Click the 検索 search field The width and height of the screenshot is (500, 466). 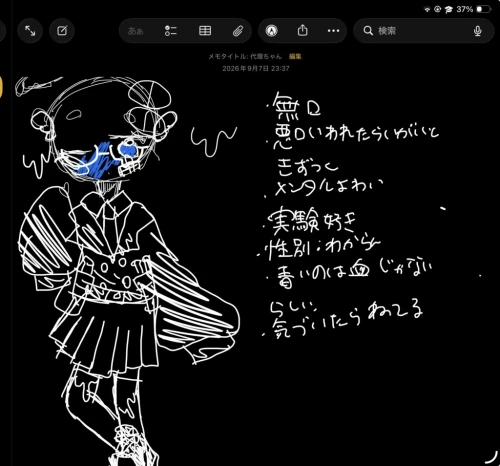(x=423, y=31)
